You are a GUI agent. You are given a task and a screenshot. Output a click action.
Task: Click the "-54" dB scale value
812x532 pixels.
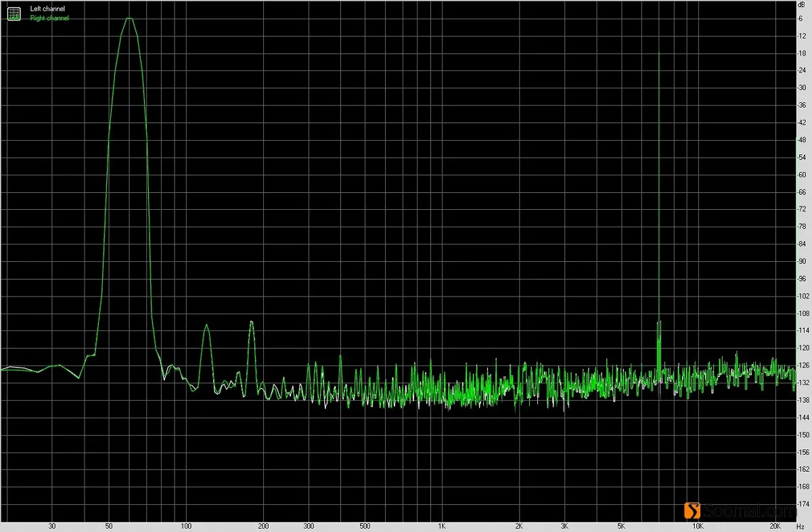(802, 157)
